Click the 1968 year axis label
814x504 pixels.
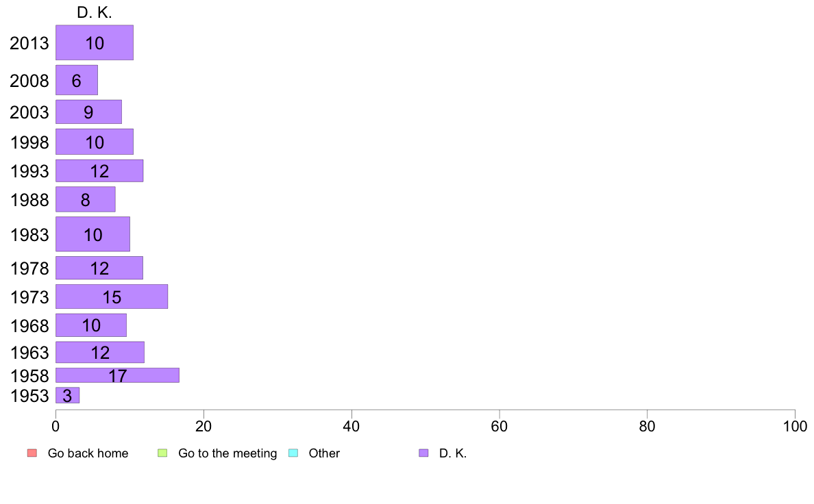point(29,325)
